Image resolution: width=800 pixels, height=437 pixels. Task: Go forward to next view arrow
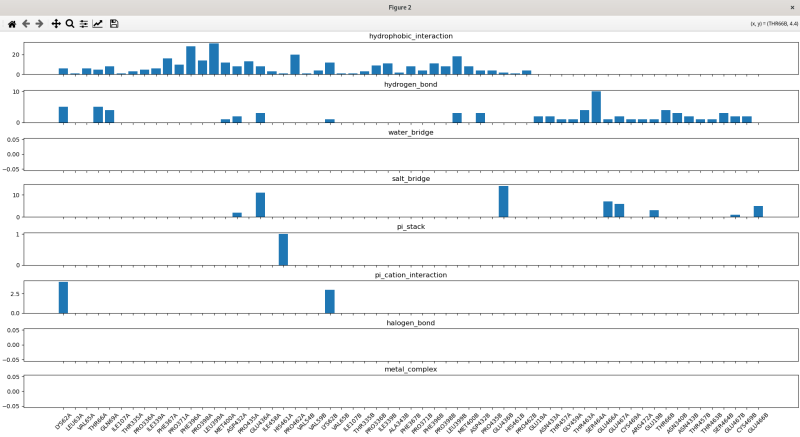39,23
